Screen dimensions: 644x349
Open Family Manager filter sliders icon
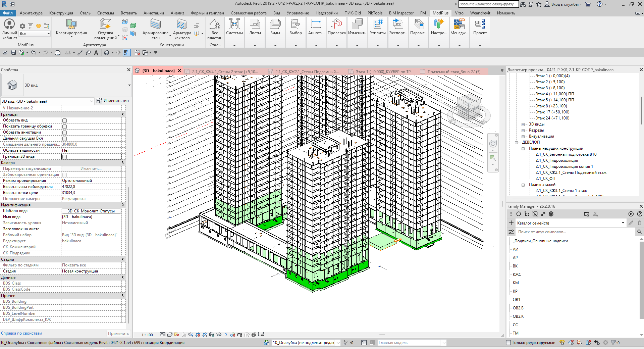point(511,232)
